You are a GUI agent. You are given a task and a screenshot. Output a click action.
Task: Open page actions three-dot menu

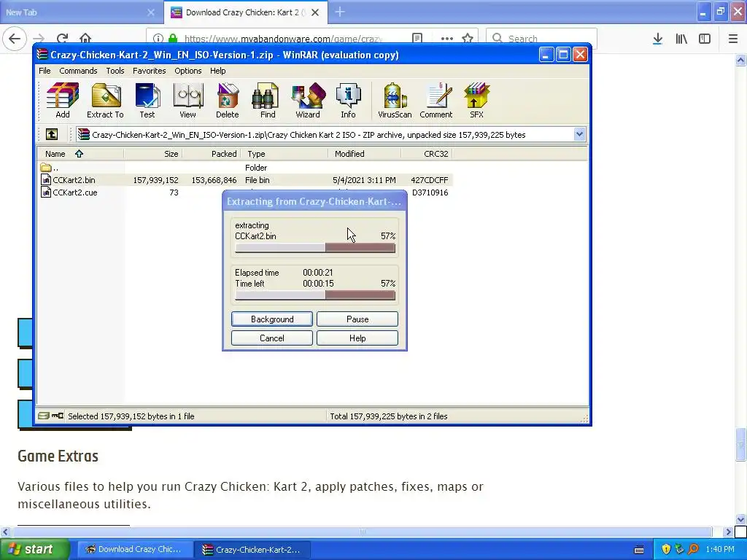point(447,39)
